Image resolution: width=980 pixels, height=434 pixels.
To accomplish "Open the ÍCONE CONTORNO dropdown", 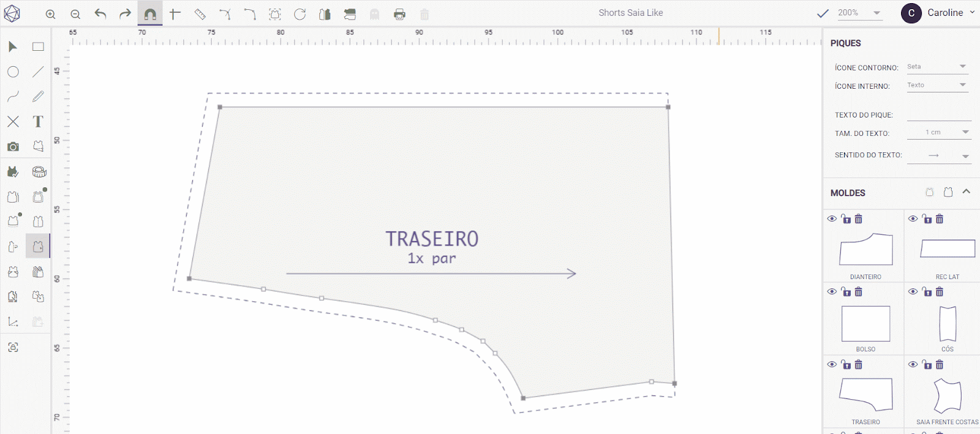I will 937,67.
